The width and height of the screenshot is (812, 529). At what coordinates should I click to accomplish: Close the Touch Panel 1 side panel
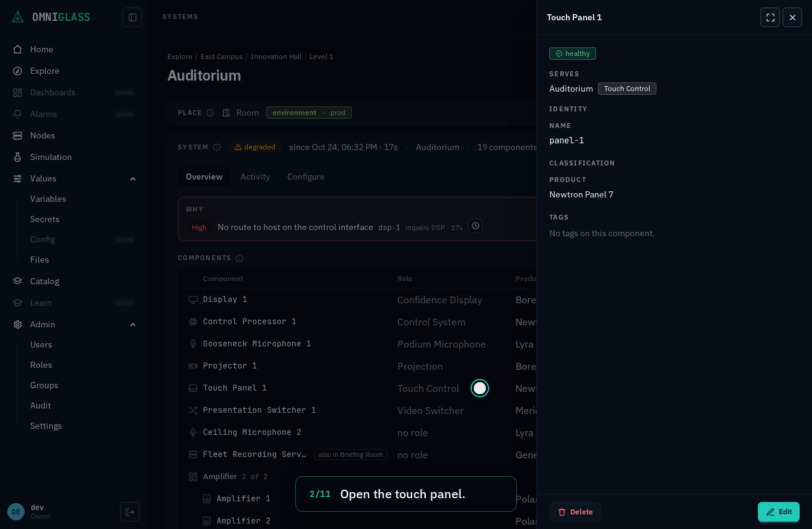792,17
